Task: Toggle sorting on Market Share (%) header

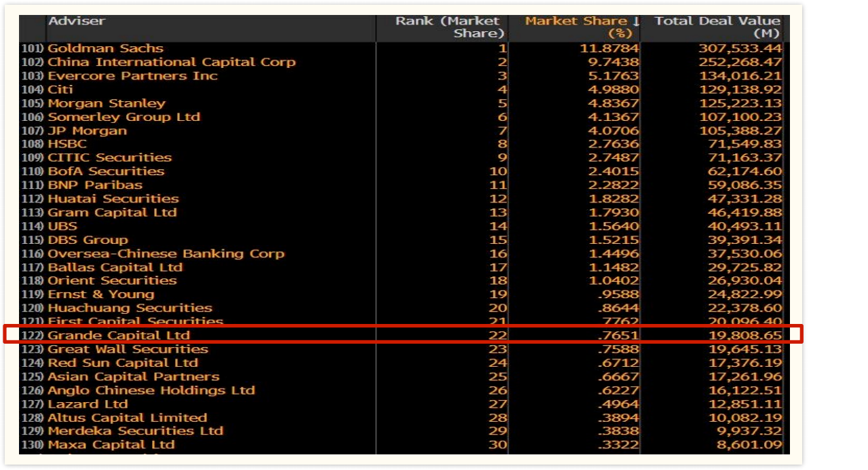Action: coord(582,27)
